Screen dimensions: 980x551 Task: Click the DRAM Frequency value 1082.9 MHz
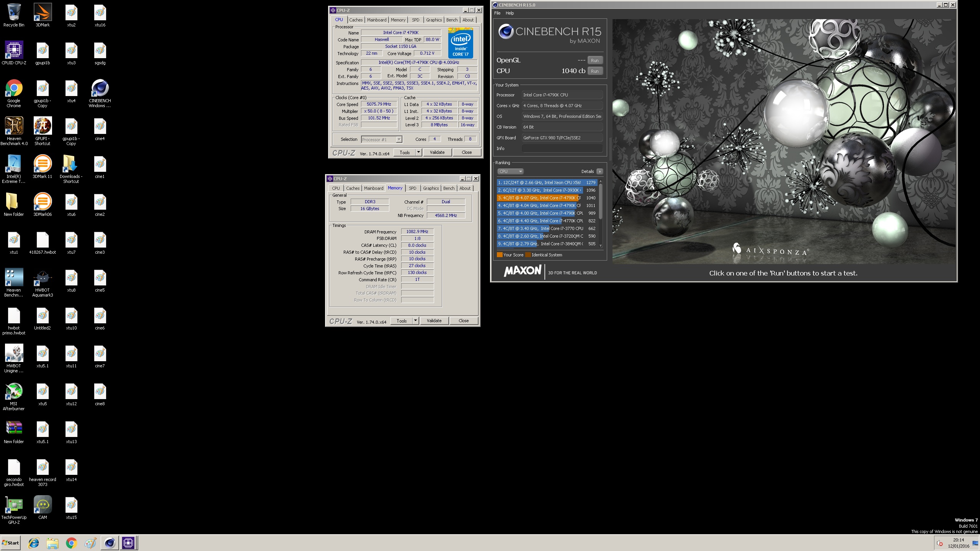pyautogui.click(x=417, y=231)
